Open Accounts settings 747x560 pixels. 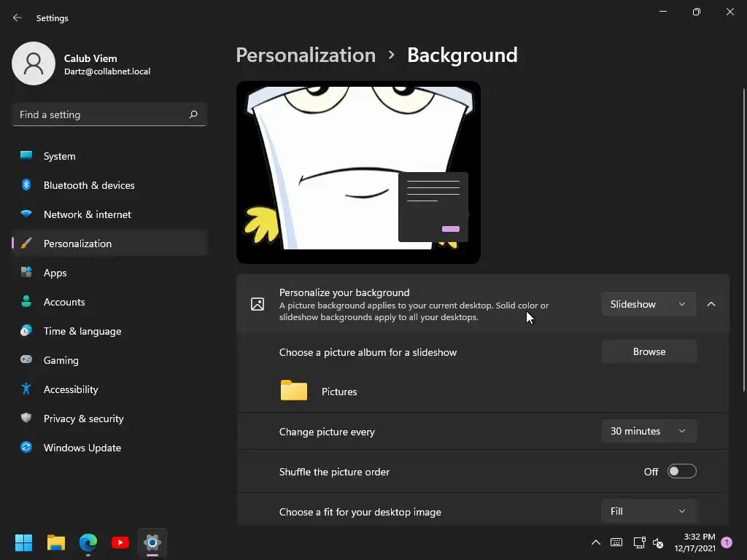[x=109, y=301]
